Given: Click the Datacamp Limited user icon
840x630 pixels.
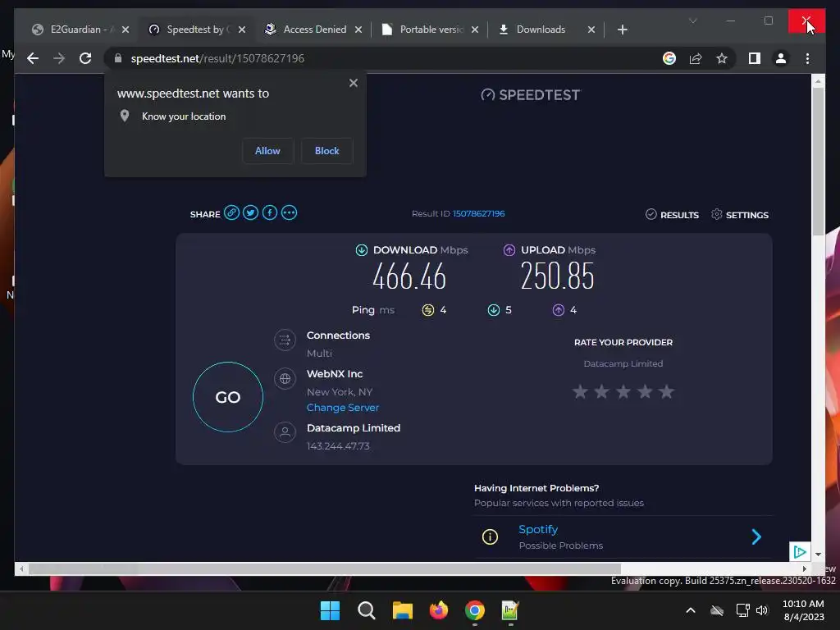Looking at the screenshot, I should [285, 431].
